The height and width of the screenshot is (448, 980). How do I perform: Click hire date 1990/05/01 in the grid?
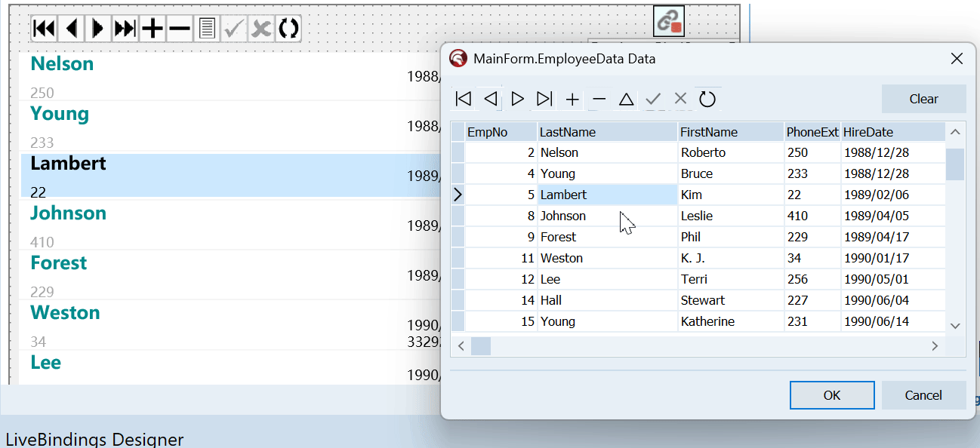click(893, 279)
